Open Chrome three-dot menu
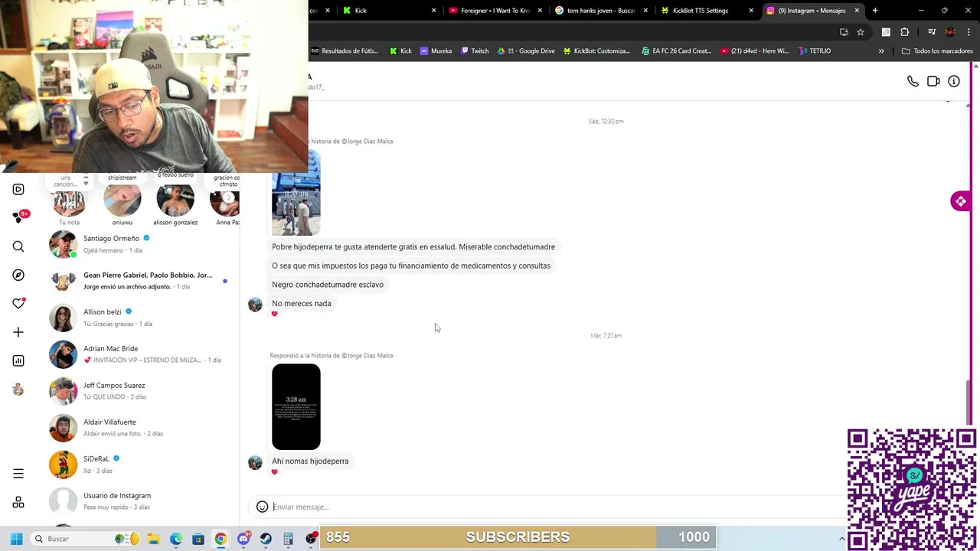The image size is (980, 551). tap(969, 32)
